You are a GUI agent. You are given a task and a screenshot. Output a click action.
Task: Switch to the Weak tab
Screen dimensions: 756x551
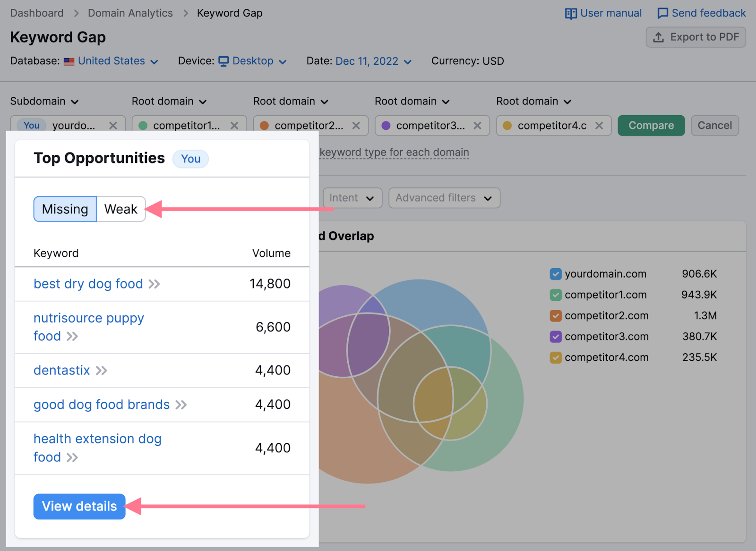tap(121, 209)
